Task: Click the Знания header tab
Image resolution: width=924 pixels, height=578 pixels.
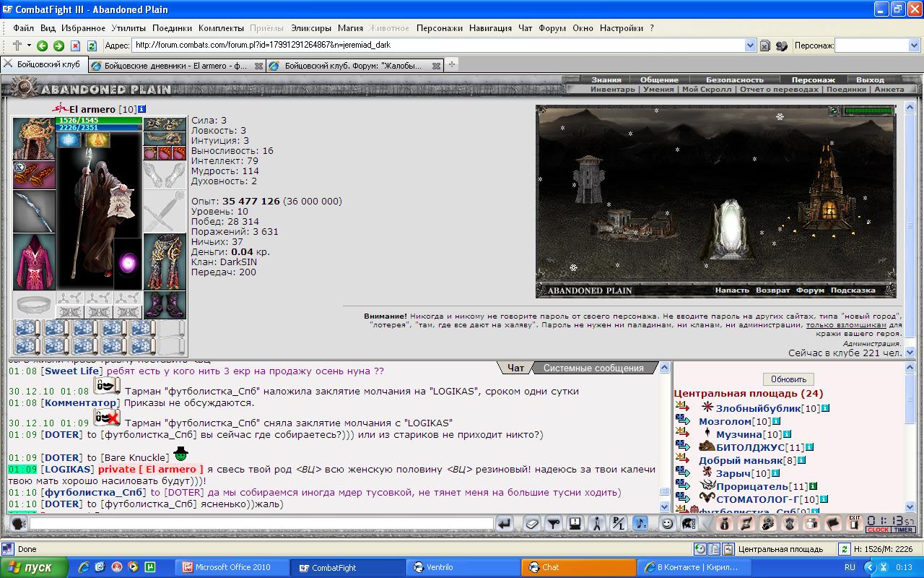Action: tap(606, 79)
